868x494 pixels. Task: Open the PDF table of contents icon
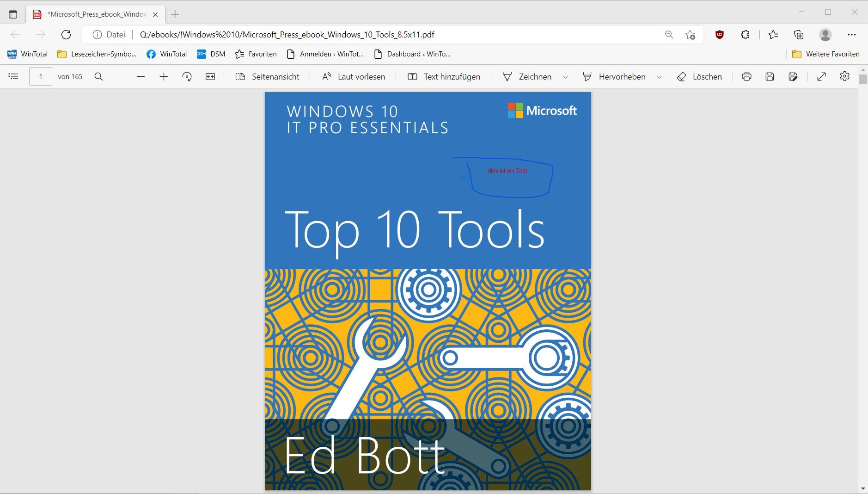13,76
